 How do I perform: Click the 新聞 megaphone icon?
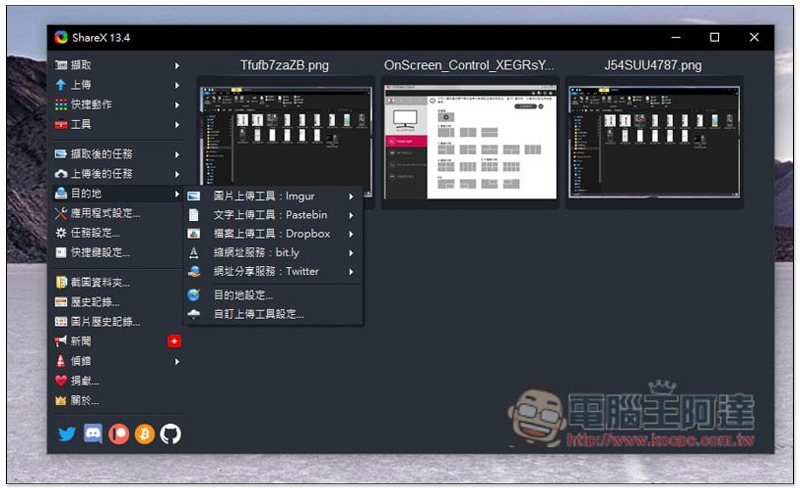[61, 341]
